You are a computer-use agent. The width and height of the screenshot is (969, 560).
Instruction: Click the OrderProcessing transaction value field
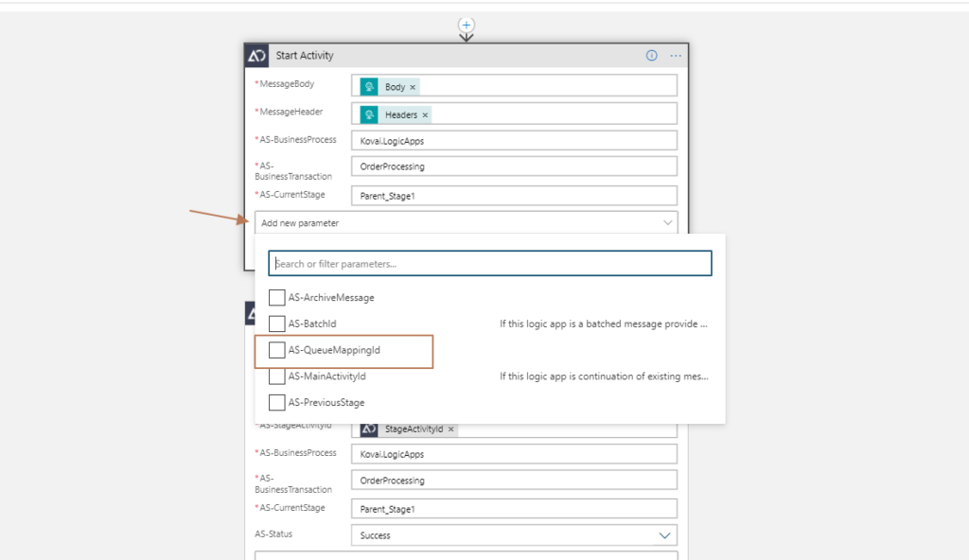(x=514, y=166)
